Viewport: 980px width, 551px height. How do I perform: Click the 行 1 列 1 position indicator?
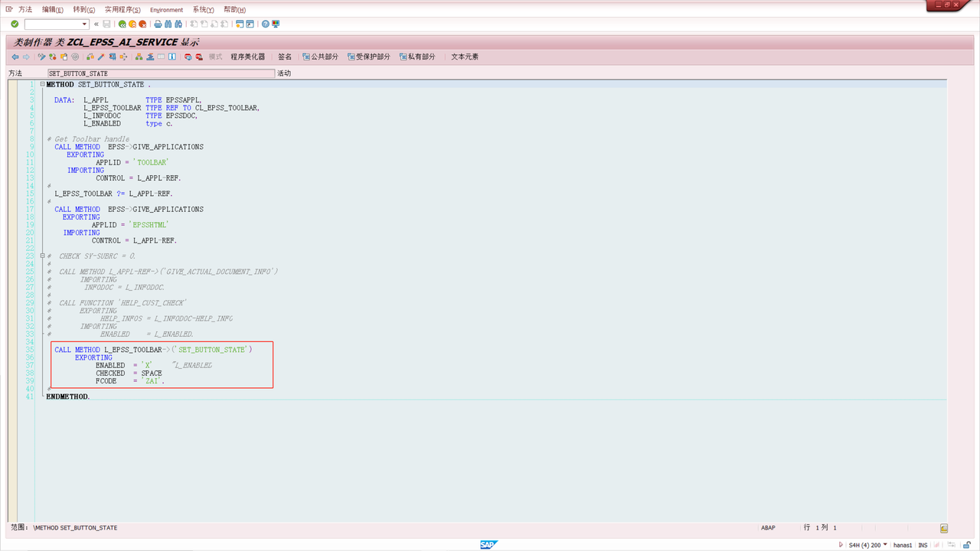point(820,528)
